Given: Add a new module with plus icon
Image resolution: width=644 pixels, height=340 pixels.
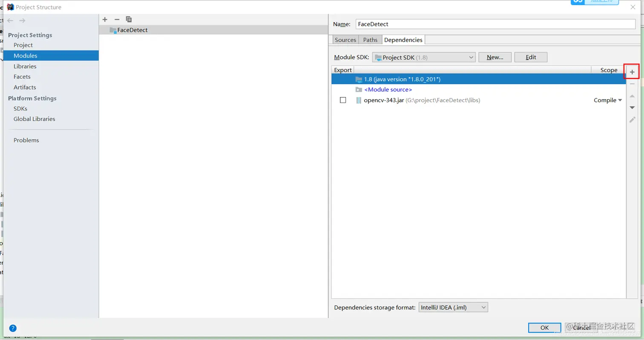Looking at the screenshot, I should [105, 20].
